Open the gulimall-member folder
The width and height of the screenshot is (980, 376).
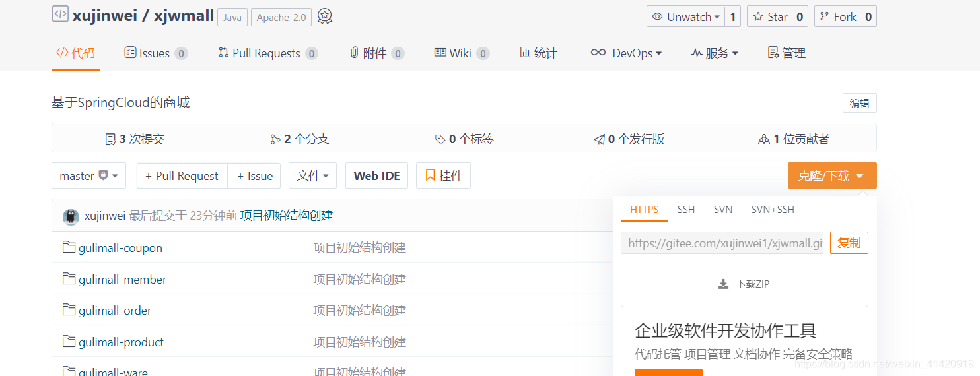(x=122, y=280)
